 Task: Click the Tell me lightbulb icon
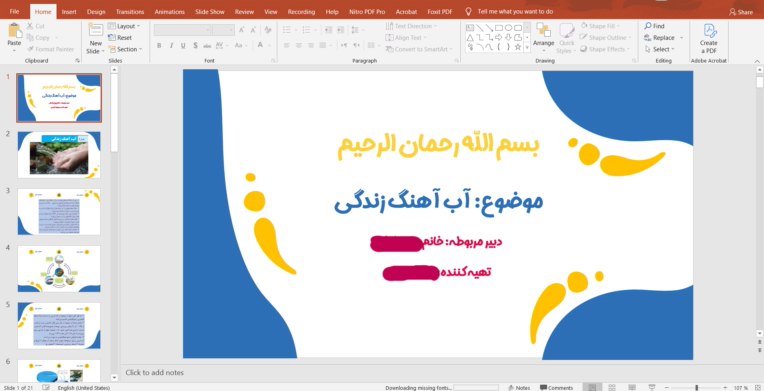tap(468, 11)
